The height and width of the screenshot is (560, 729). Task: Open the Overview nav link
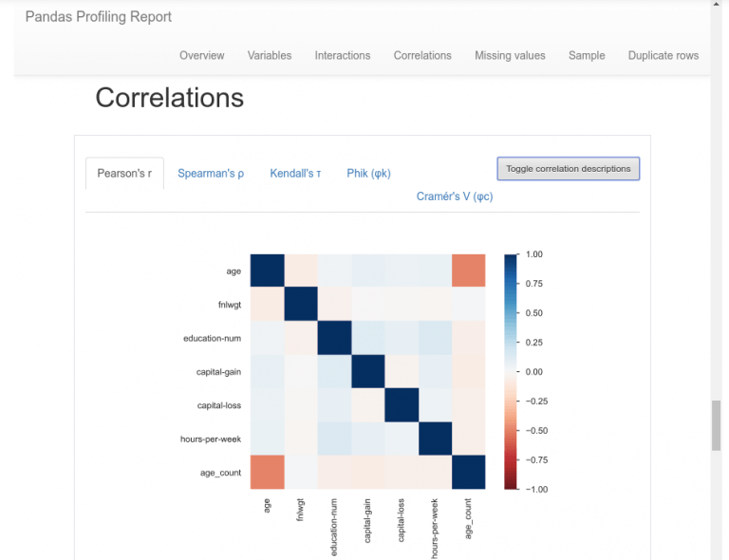(202, 55)
